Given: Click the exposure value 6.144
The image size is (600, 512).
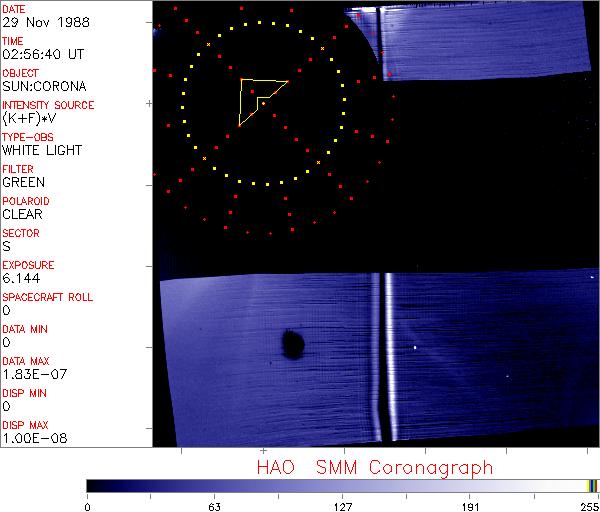Looking at the screenshot, I should point(20,278).
